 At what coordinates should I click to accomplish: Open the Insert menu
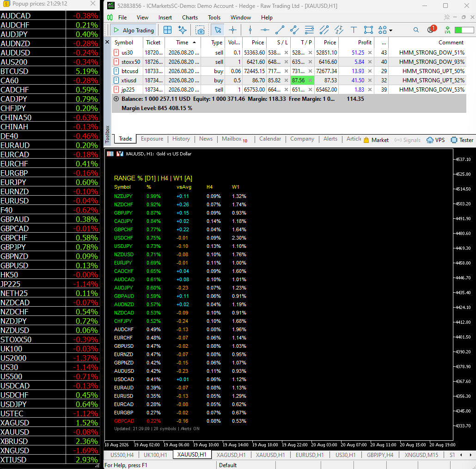pos(165,18)
